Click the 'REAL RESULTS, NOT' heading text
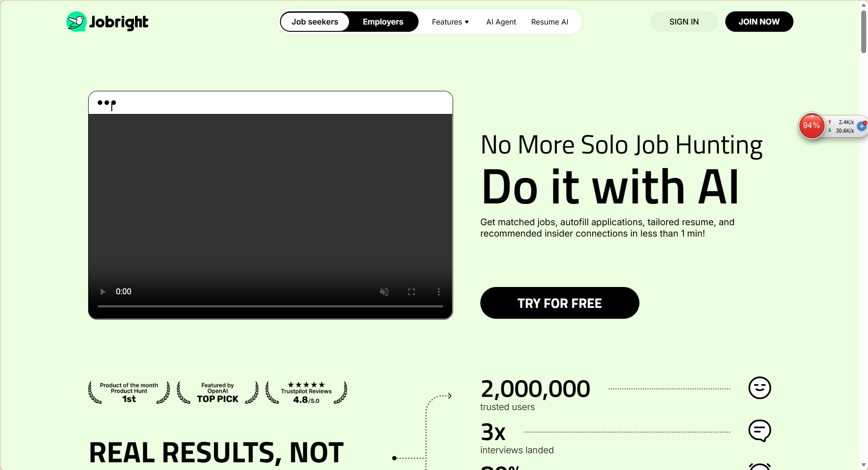The image size is (868, 470). pos(216,453)
